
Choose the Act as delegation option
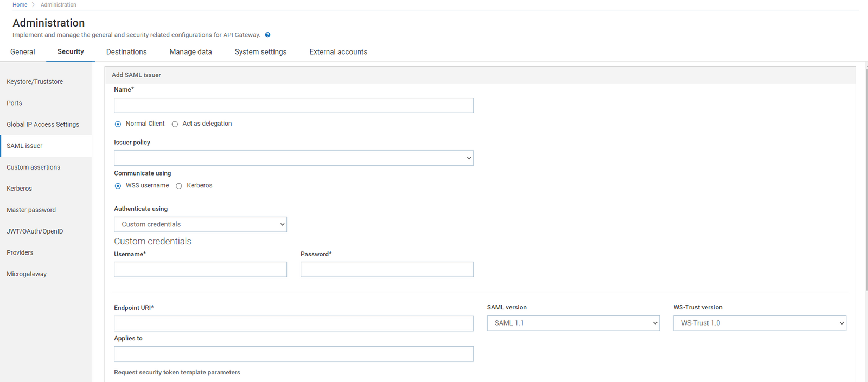[x=175, y=124]
